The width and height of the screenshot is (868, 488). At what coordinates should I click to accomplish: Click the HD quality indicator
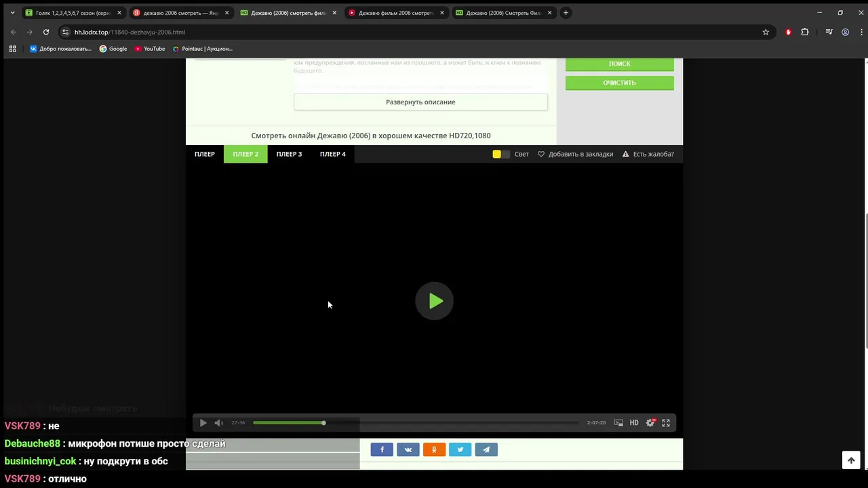click(x=634, y=423)
